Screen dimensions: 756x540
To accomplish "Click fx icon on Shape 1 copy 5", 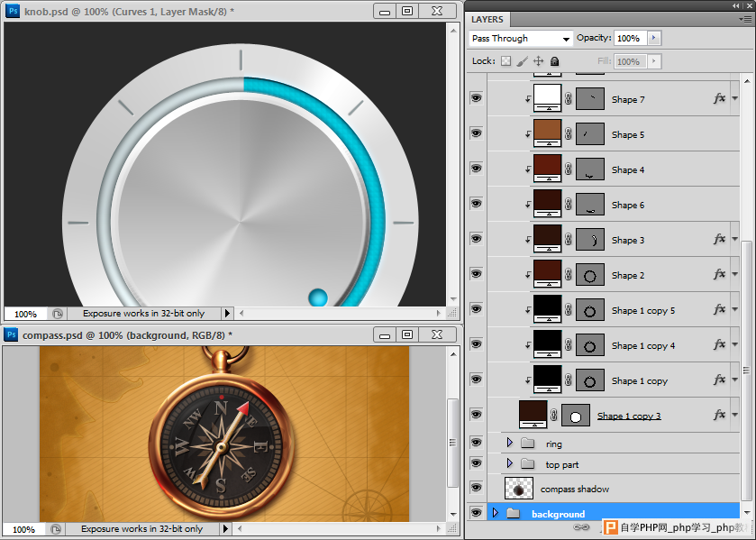I will click(719, 309).
